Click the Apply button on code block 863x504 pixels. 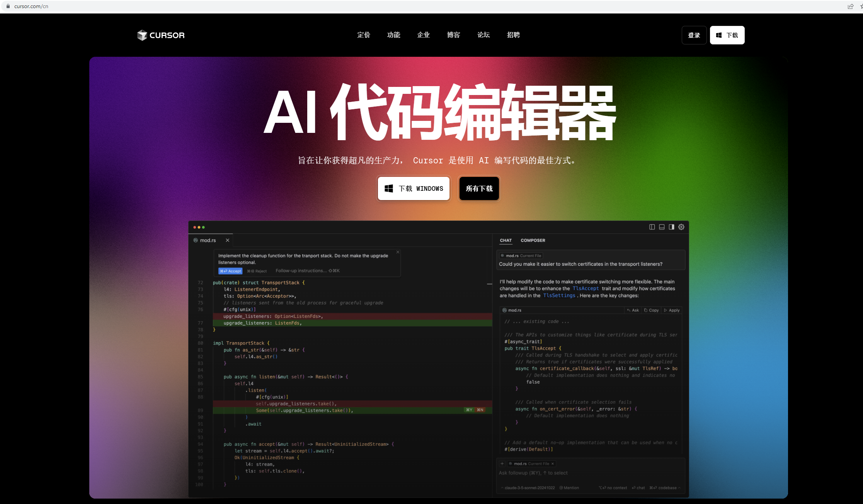click(x=672, y=310)
